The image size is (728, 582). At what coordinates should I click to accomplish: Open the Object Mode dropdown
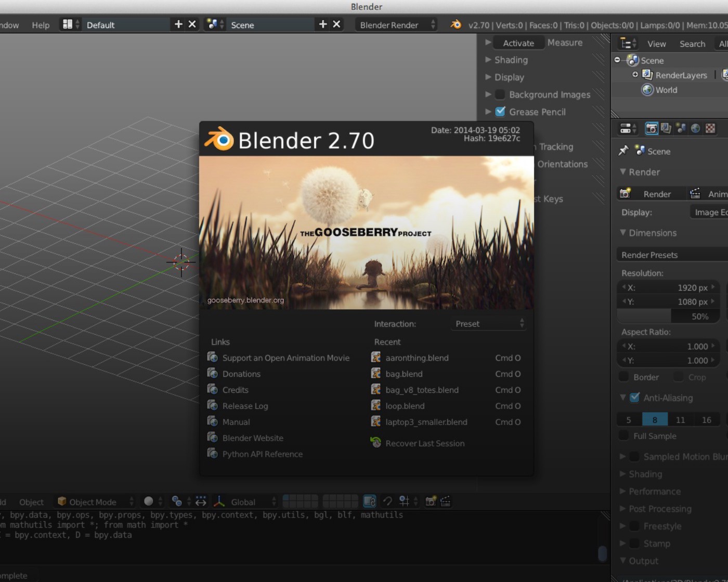(95, 501)
